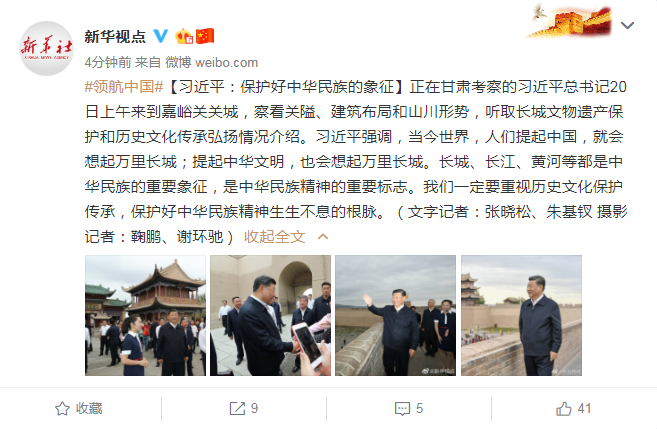Open second photo showing handshake and phone
This screenshot has width=657, height=429.
(270, 315)
